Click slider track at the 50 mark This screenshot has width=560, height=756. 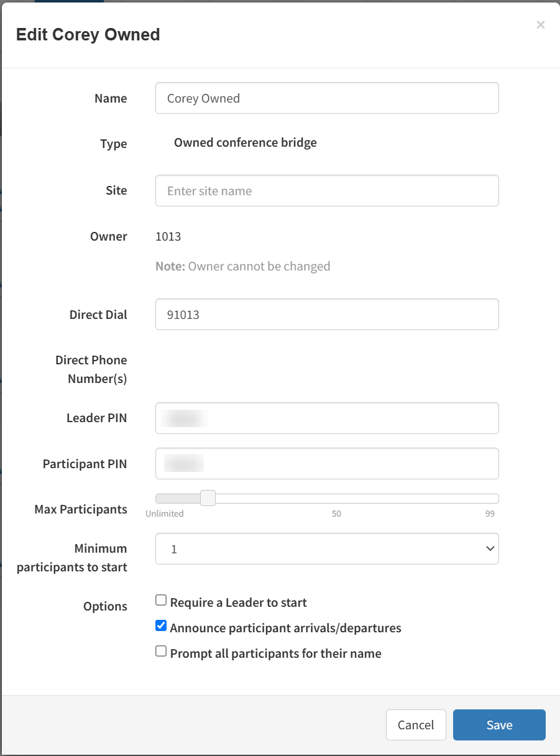click(x=336, y=498)
